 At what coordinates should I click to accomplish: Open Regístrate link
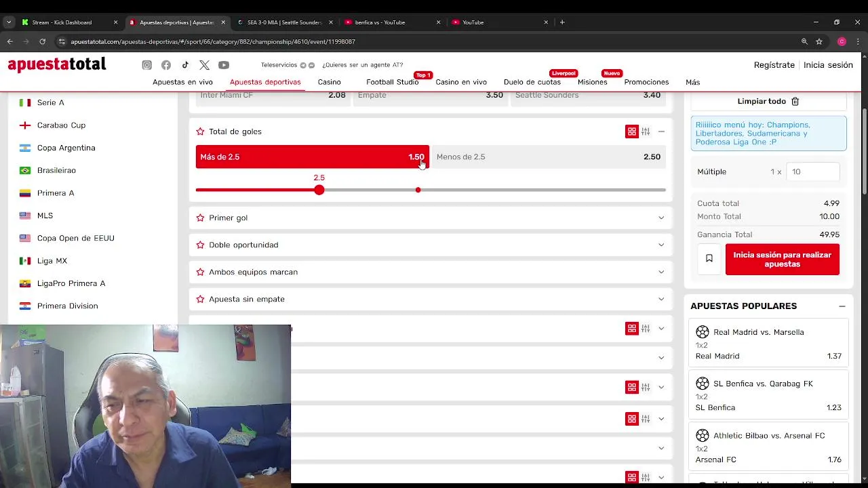click(774, 65)
